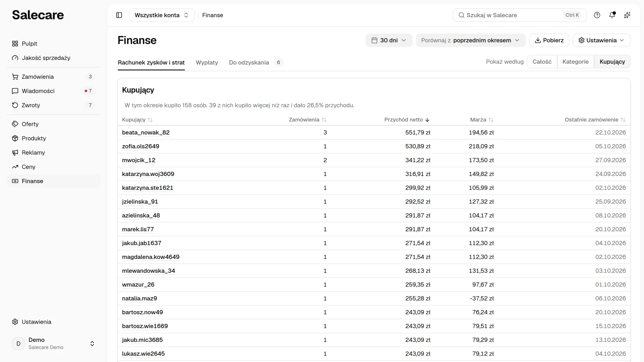Screen dimensions: 644x362
Task: Switch view to Całość
Action: (542, 62)
